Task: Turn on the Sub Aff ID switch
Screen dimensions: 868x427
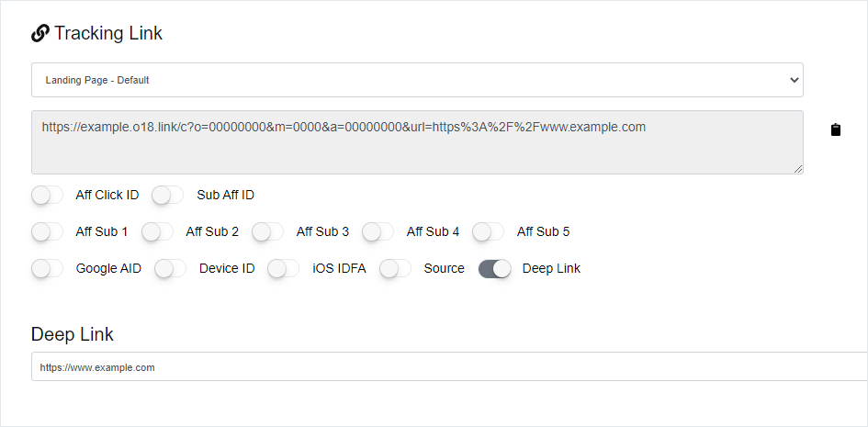Action: (168, 195)
